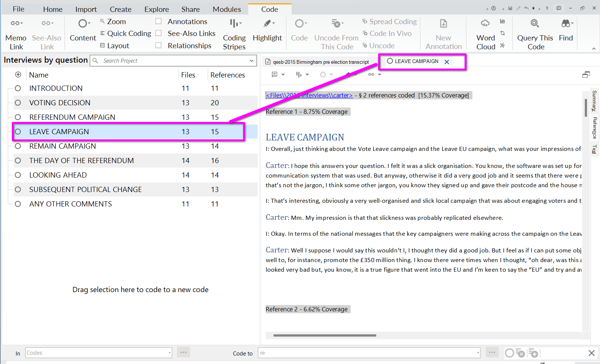Expand the Code to combo box
Viewport: 600px width, 364px height.
[478, 353]
